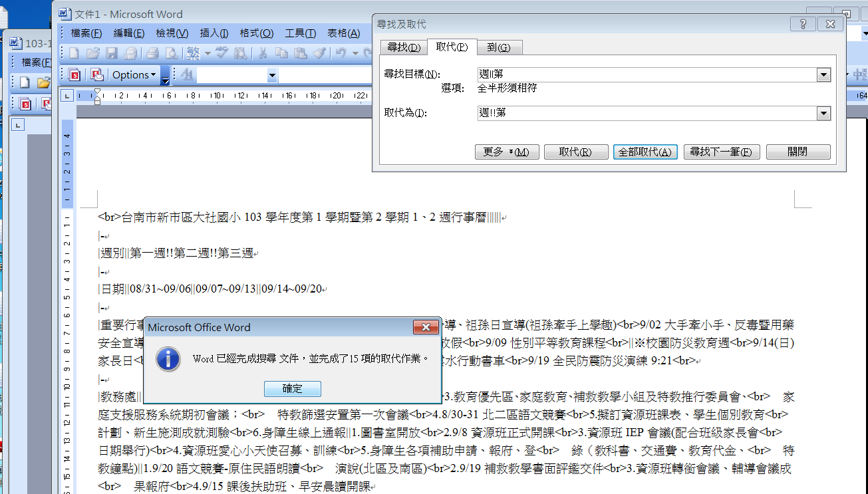Click the Research icon after spelling
The height and width of the screenshot is (494, 868).
click(241, 53)
